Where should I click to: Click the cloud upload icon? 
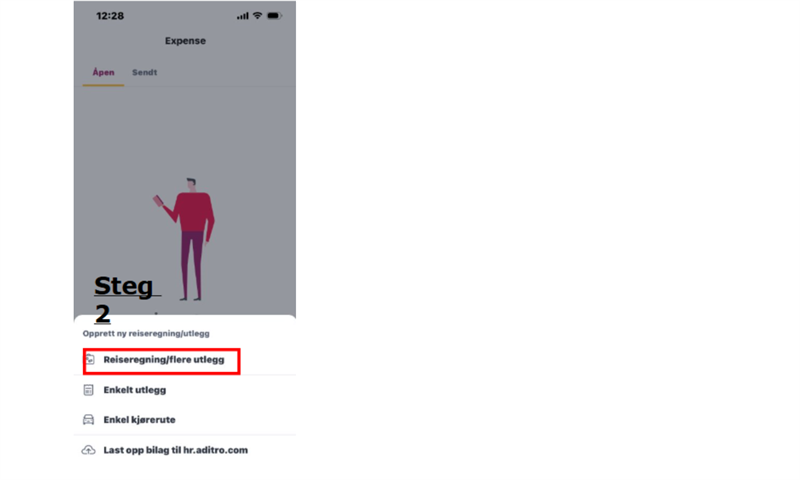point(88,450)
